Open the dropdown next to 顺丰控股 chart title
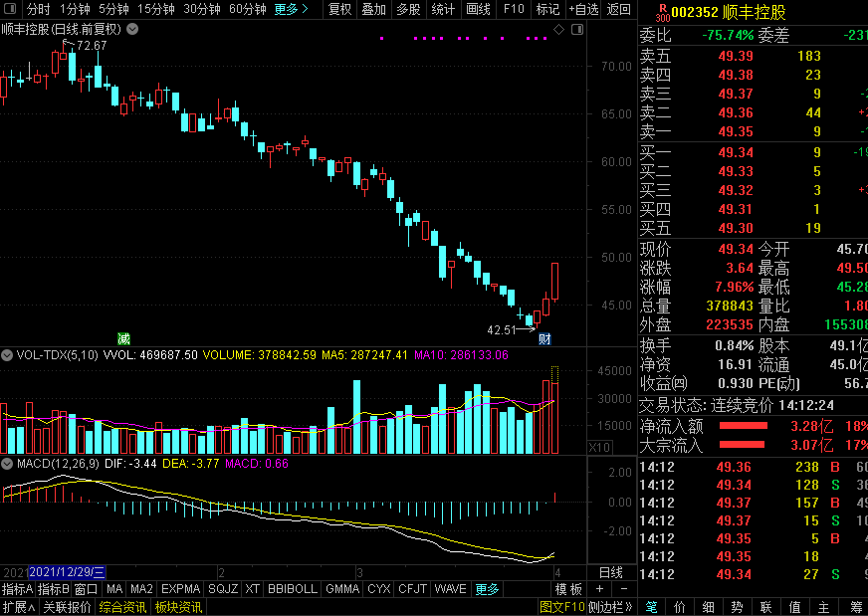868x616 pixels. (132, 29)
